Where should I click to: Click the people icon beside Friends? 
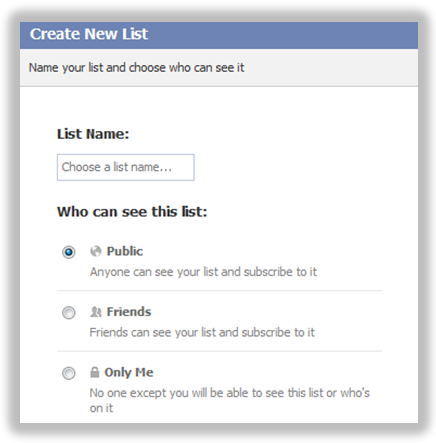coord(96,312)
